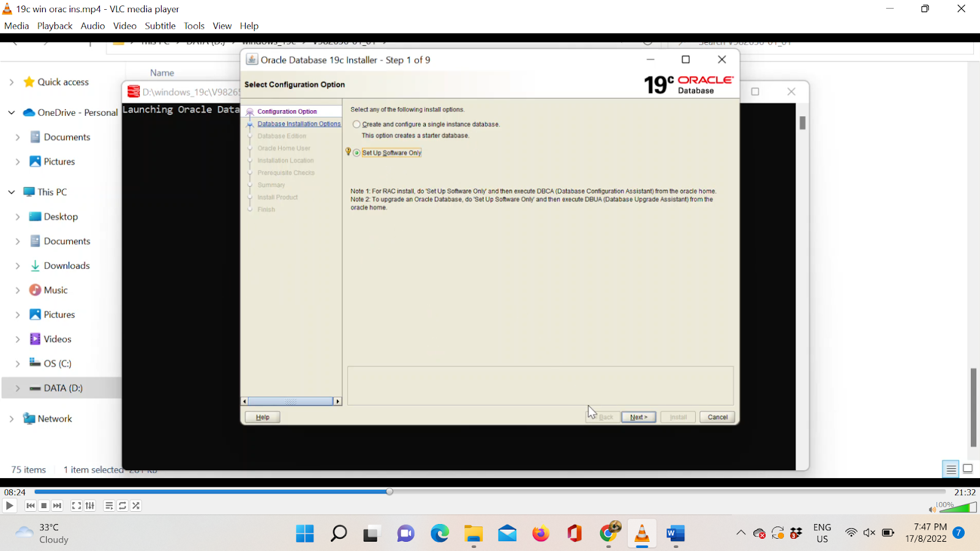
Task: Toggle VLC fullscreen mode icon
Action: click(77, 506)
